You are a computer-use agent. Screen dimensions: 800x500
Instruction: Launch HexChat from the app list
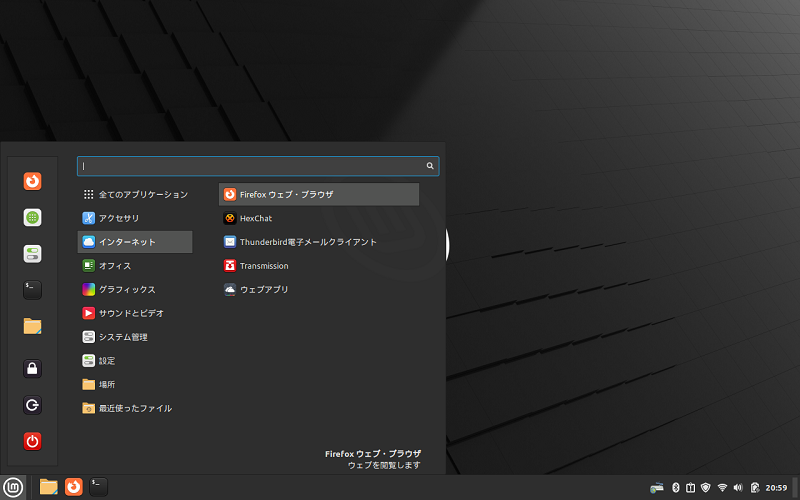(319, 218)
